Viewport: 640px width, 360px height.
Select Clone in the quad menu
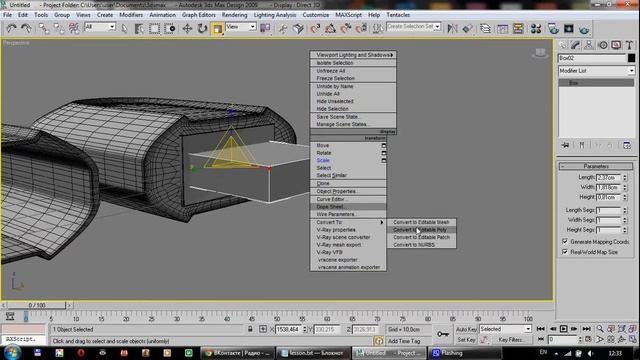(348, 184)
